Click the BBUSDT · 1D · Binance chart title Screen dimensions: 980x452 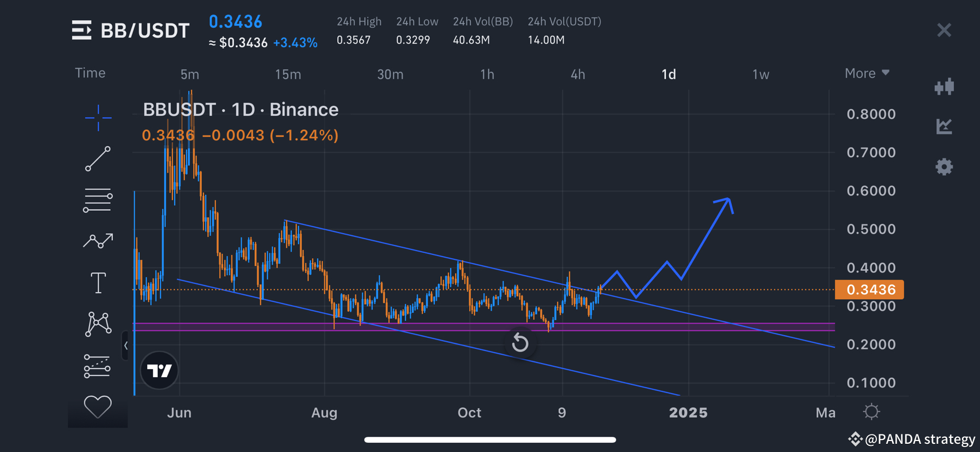click(241, 110)
